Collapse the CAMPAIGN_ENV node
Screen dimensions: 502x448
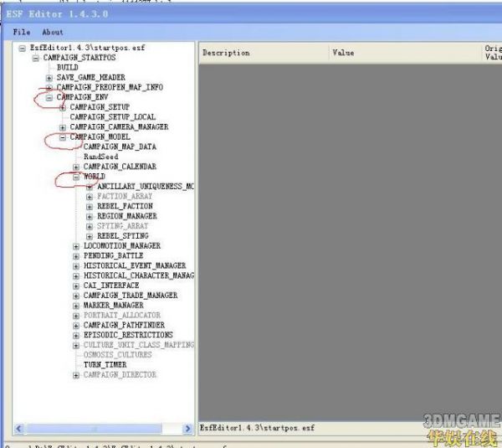(x=49, y=97)
